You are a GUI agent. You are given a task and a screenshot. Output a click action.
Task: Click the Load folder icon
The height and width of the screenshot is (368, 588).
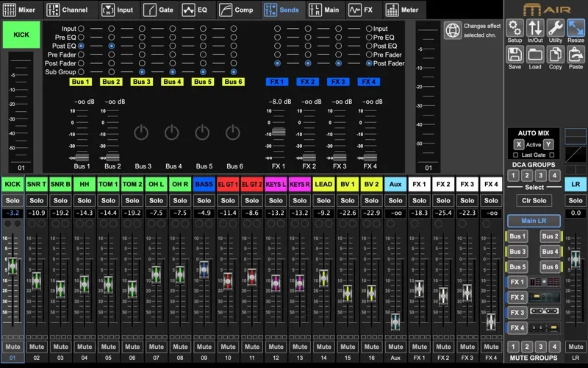pyautogui.click(x=535, y=54)
